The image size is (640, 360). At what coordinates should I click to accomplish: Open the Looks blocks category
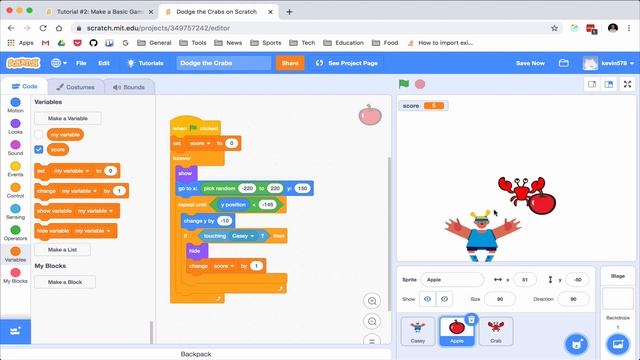coord(16,127)
